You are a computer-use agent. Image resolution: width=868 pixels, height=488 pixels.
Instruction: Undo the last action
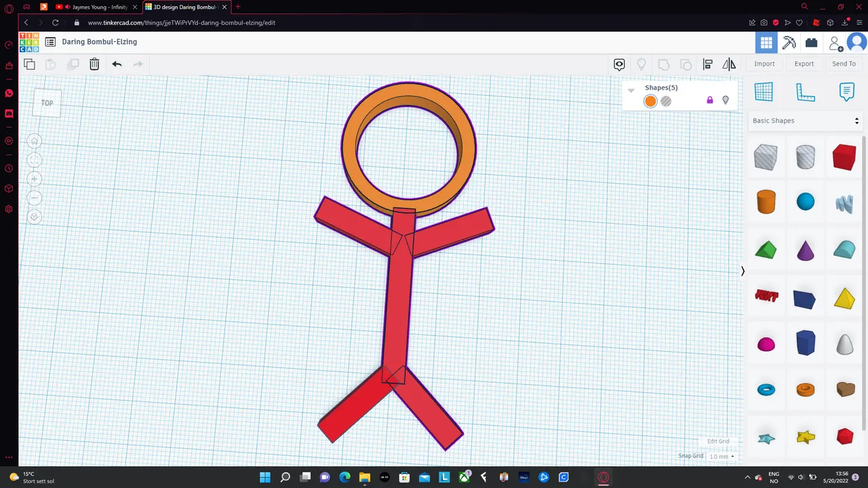click(117, 64)
